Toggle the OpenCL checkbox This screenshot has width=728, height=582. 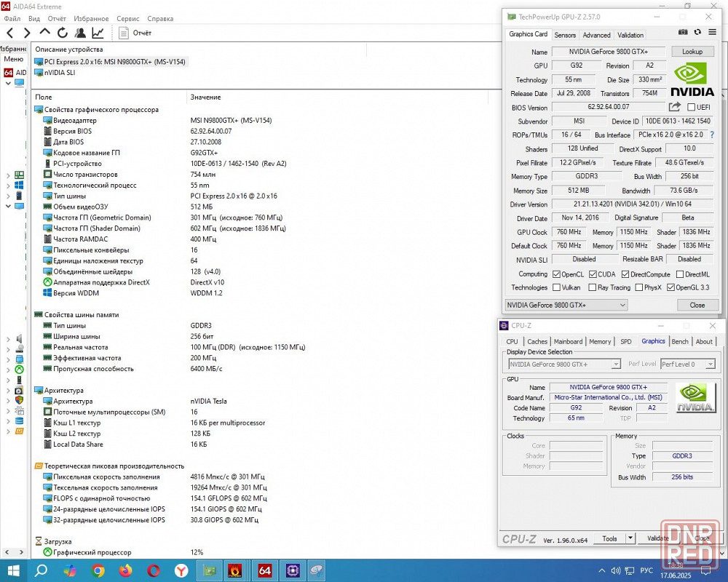(x=557, y=274)
